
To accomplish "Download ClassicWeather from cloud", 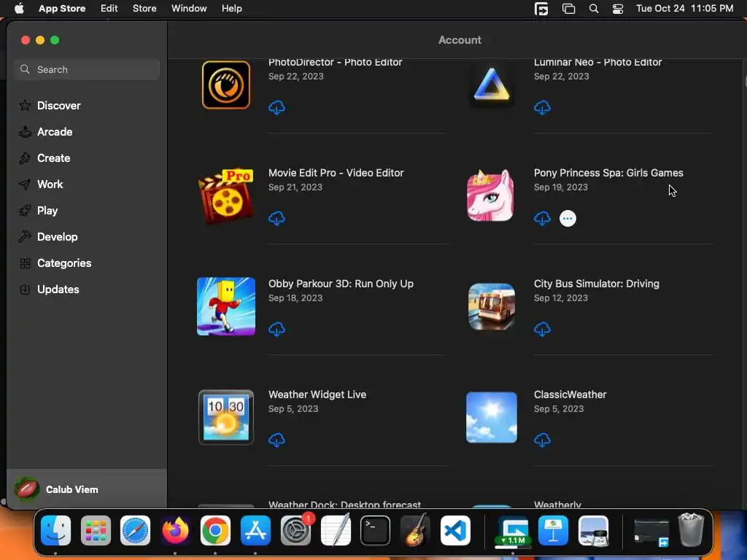I will 542,440.
